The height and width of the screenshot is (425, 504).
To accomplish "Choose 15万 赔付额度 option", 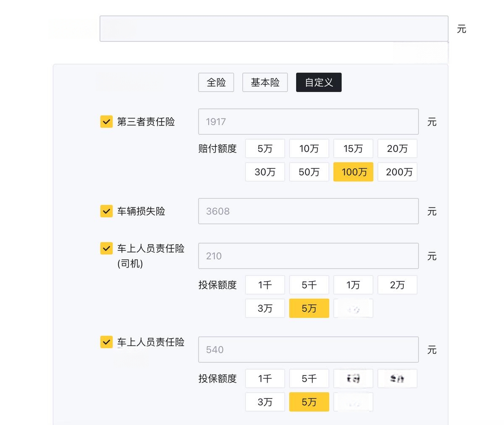I will [x=353, y=149].
